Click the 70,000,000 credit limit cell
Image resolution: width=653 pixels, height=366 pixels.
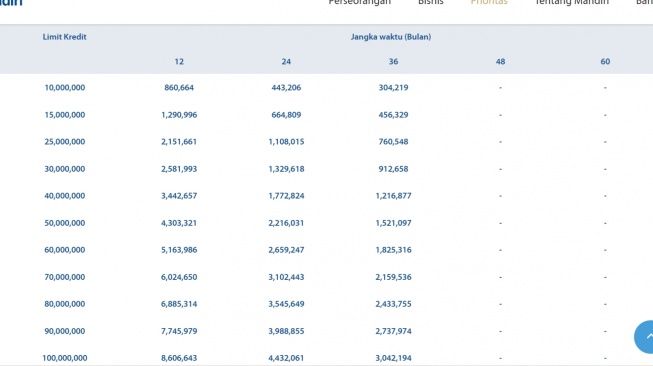click(x=65, y=277)
